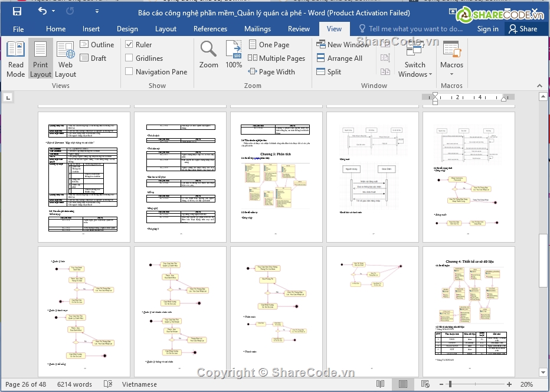
Task: Switch to Draft view
Action: (x=93, y=58)
